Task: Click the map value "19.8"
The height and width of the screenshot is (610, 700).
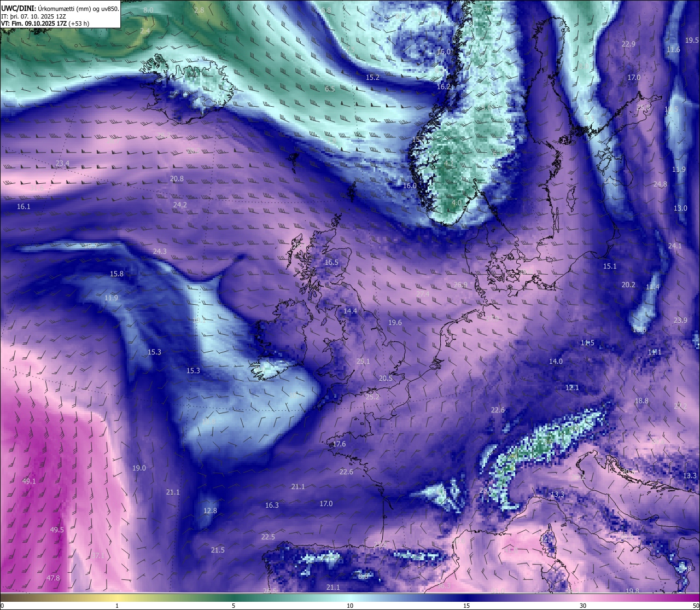Action: [632, 591]
